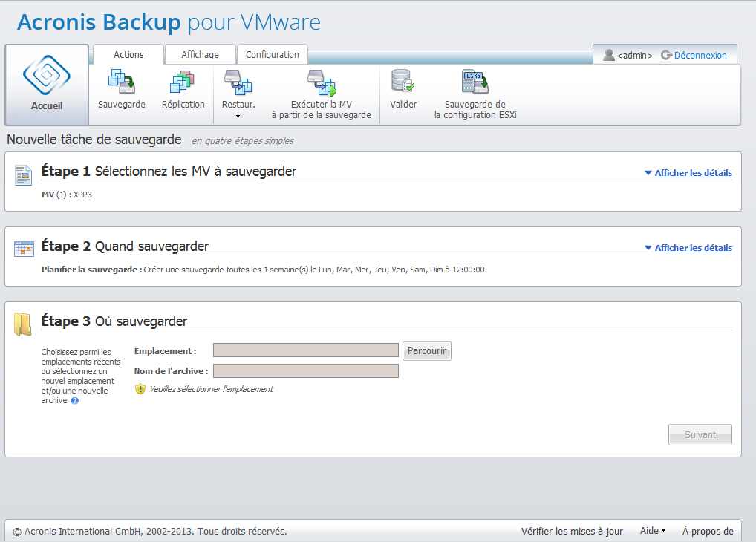
Task: Expand Étape 2 details triangle
Action: [x=648, y=247]
